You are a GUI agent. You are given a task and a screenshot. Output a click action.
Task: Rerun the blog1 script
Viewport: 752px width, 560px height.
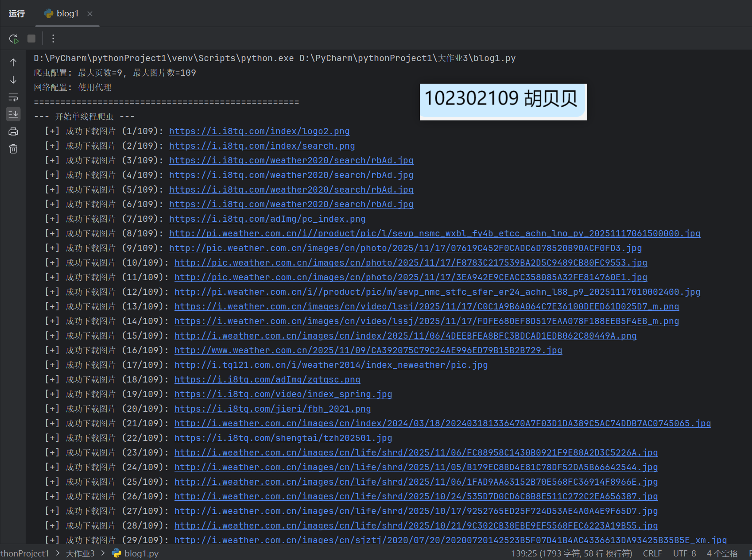tap(14, 39)
